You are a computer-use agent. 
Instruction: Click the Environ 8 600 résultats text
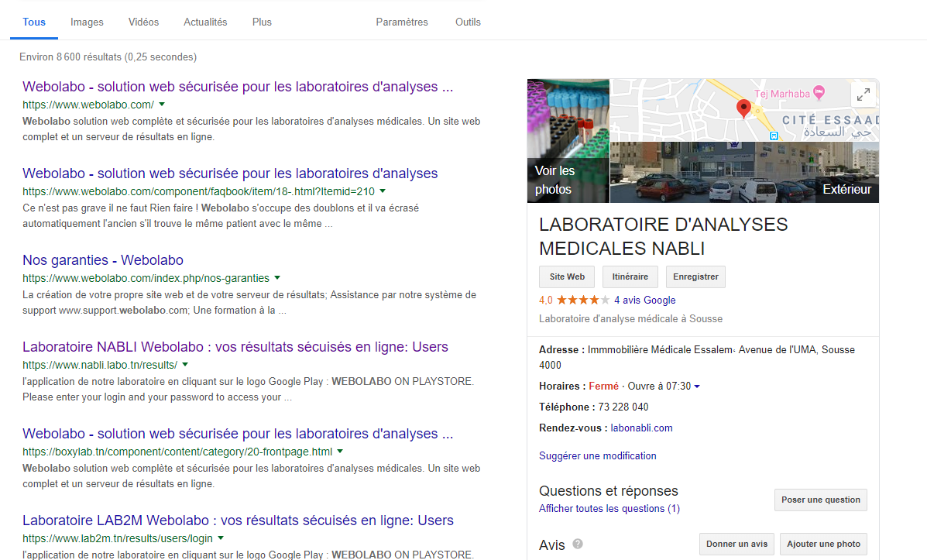pyautogui.click(x=108, y=57)
